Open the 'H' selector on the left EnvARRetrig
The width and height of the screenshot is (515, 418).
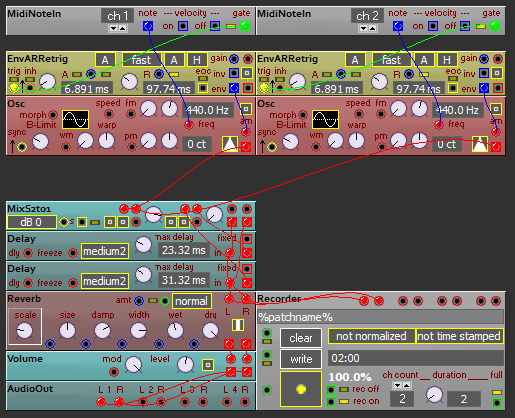(x=197, y=60)
